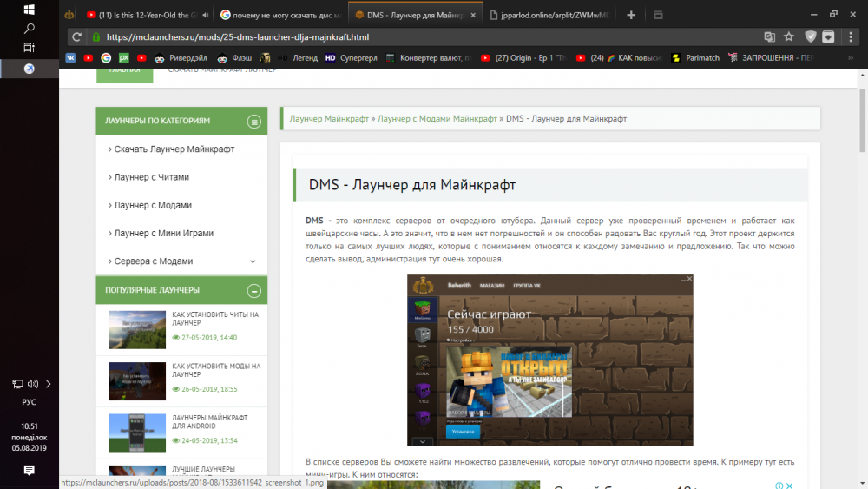Image resolution: width=868 pixels, height=489 pixels.
Task: Open the DMS launcher screenshot image
Action: click(549, 360)
